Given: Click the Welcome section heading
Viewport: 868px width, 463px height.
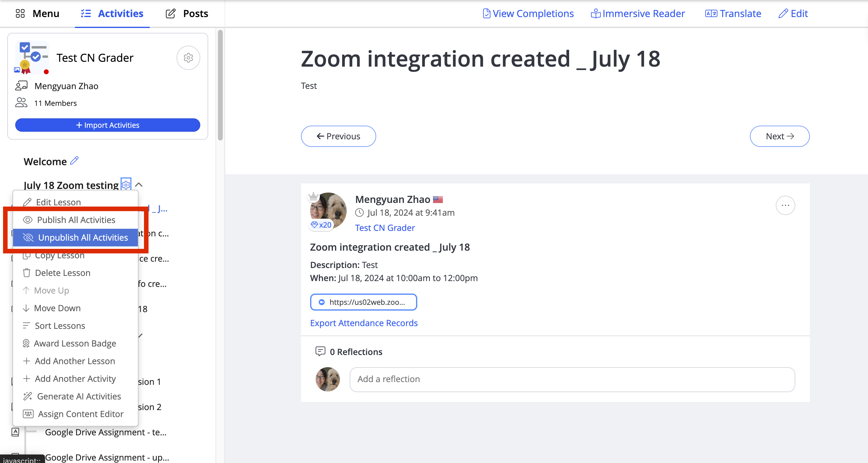Looking at the screenshot, I should 45,162.
